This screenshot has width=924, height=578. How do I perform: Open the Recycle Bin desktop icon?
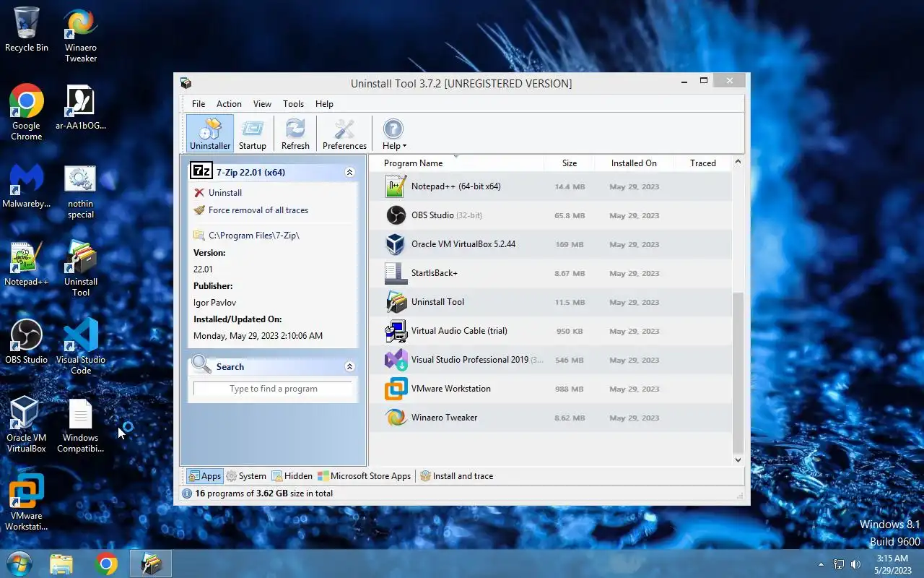point(27,30)
